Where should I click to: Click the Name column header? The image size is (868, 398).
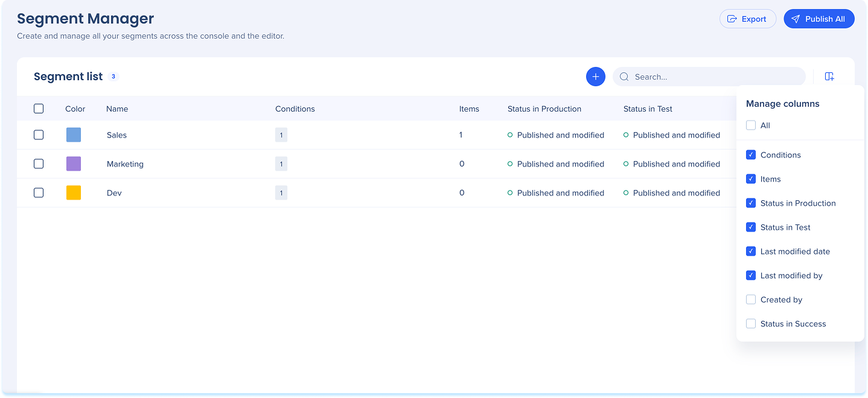tap(117, 109)
